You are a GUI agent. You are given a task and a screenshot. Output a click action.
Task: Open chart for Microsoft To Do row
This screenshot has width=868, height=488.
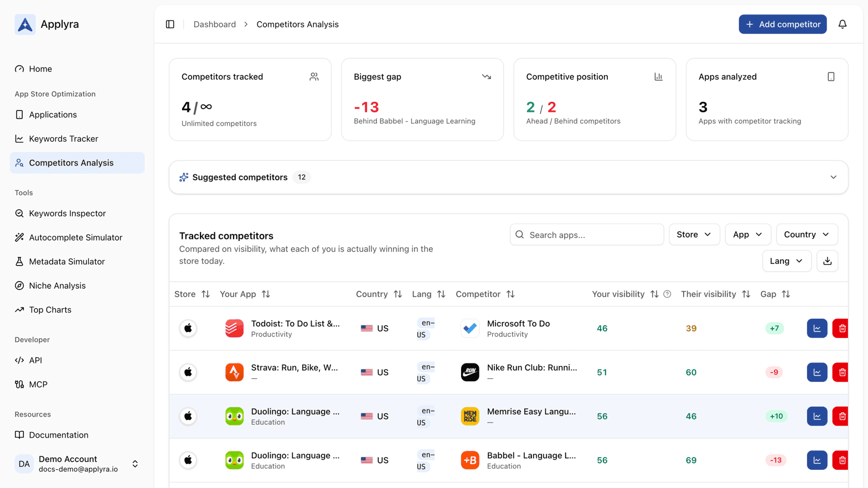817,328
